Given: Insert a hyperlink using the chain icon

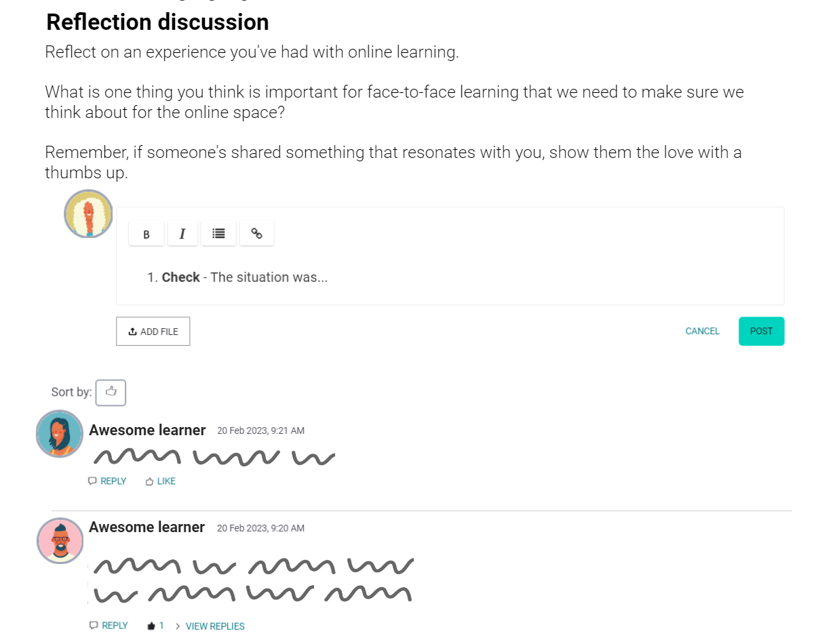Looking at the screenshot, I should pos(256,233).
